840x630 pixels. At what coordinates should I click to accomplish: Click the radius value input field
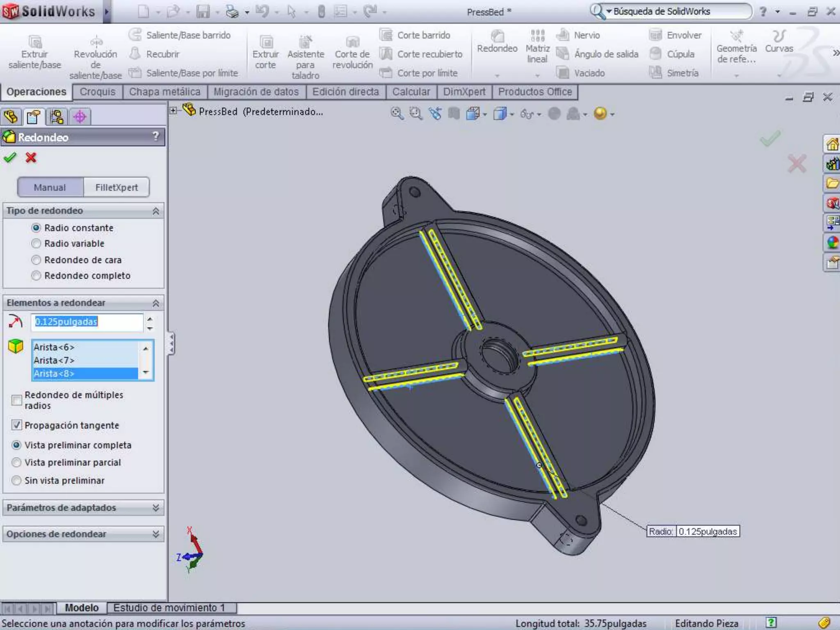(87, 322)
